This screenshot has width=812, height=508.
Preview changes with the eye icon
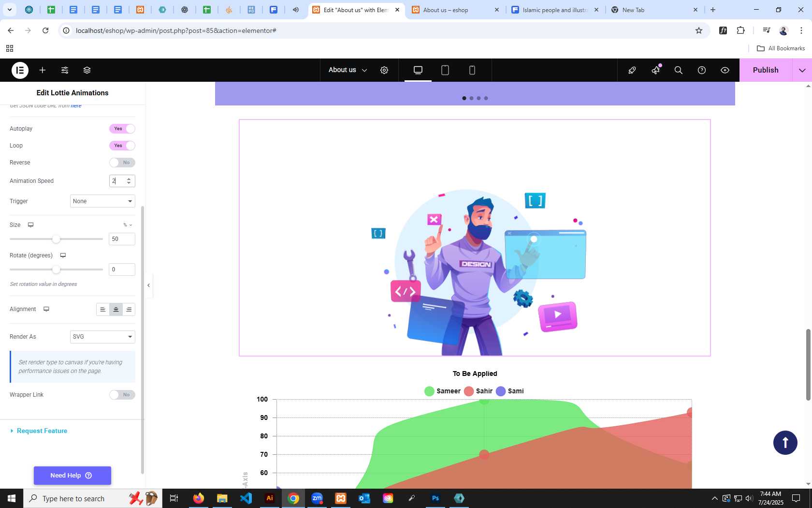pos(725,70)
